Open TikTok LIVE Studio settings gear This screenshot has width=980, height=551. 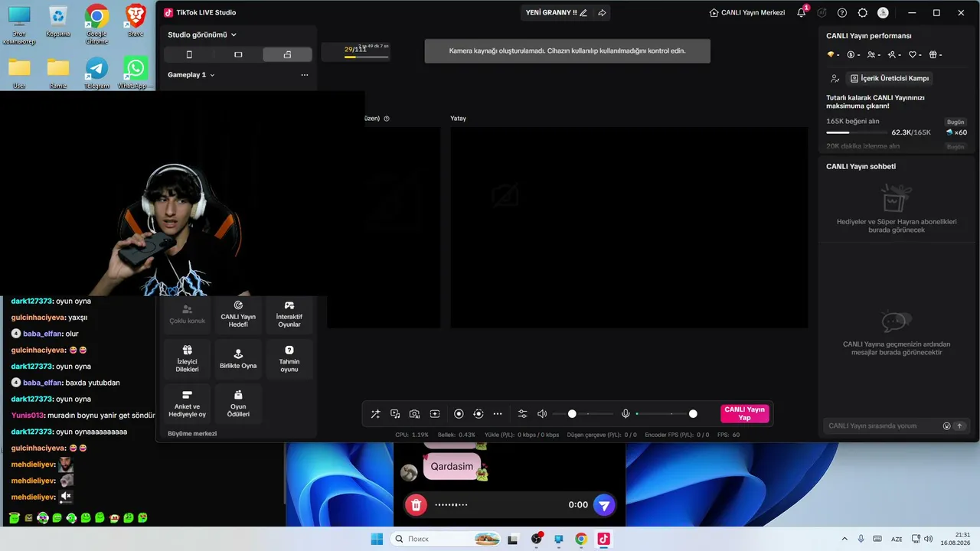tap(863, 13)
